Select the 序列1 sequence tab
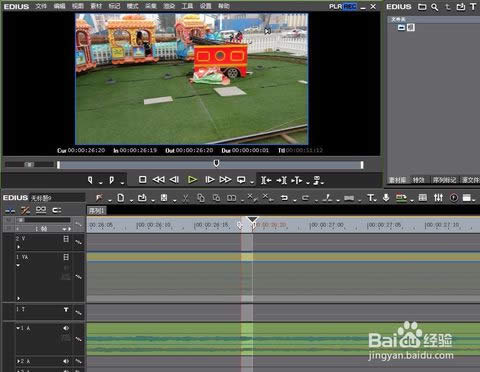This screenshot has height=372, width=480. point(97,211)
